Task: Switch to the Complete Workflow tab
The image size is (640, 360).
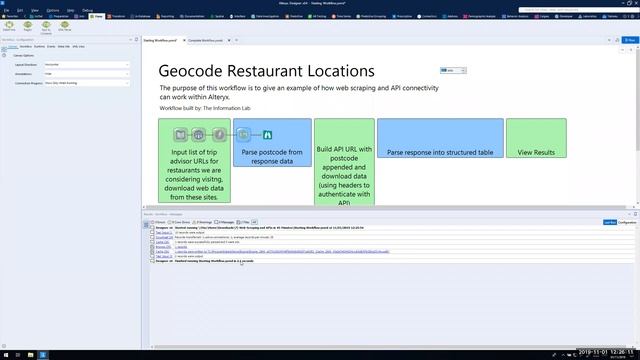Action: [205, 40]
